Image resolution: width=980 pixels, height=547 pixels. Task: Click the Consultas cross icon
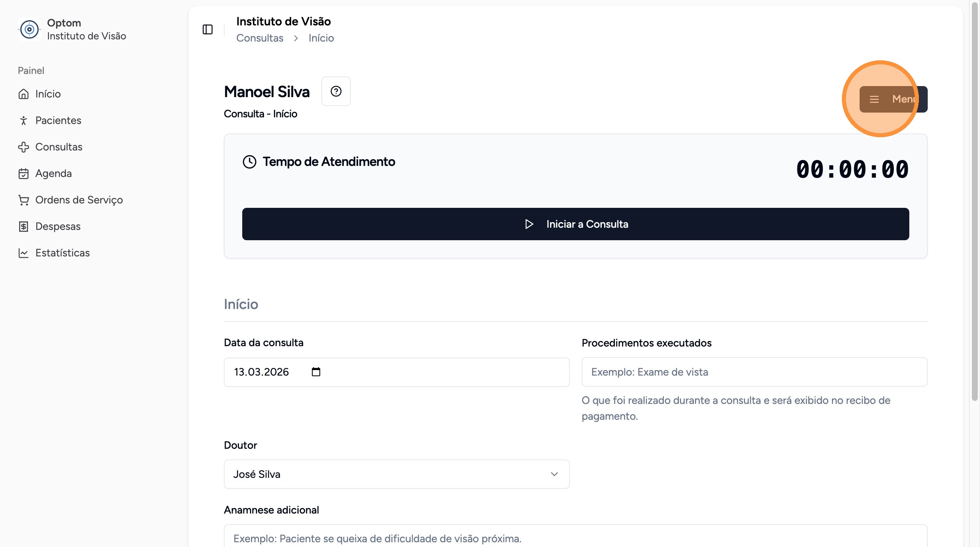click(24, 147)
